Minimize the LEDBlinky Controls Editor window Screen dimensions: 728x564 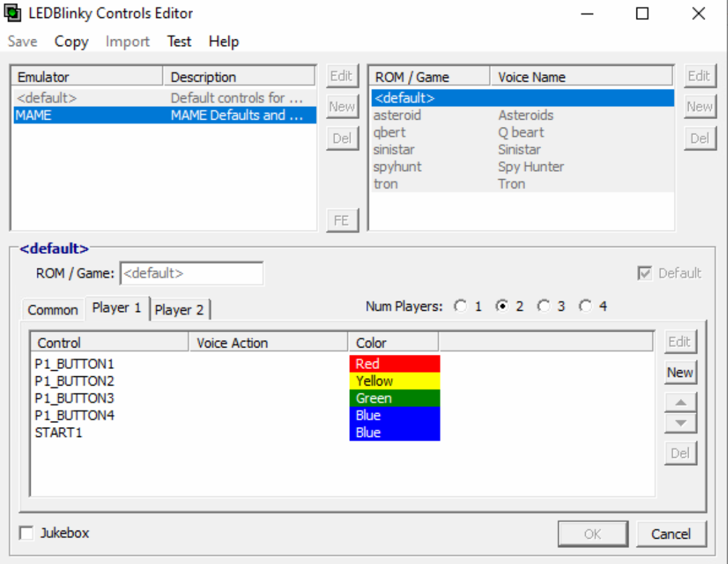587,13
